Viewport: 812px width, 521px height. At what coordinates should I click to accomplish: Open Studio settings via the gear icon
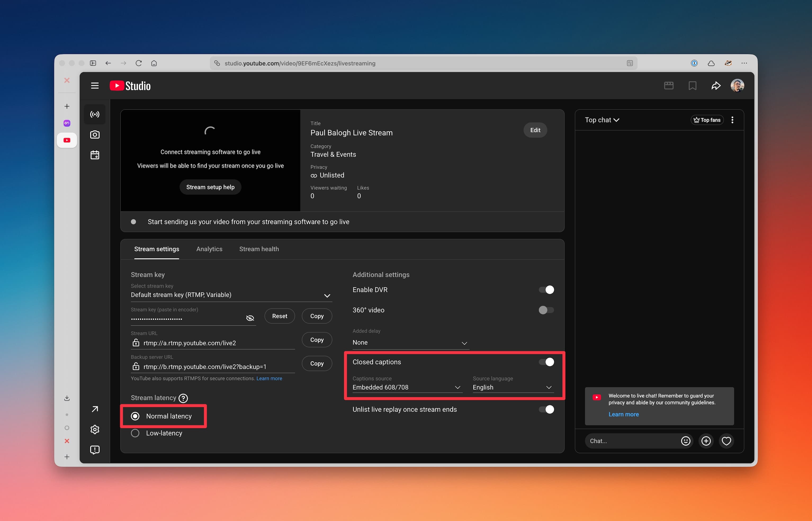click(95, 429)
